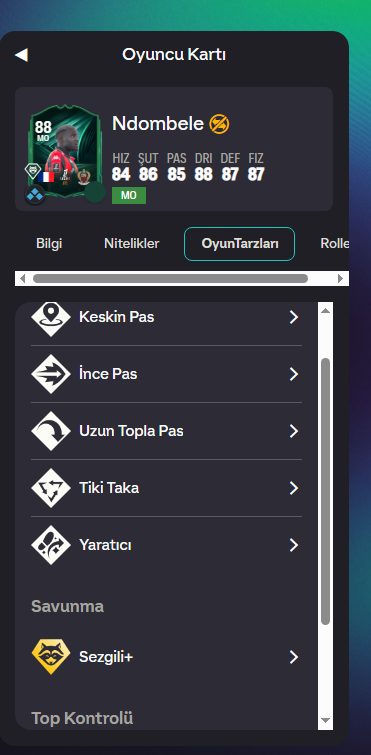The height and width of the screenshot is (755, 371).
Task: Open Uzun Topla Pas chevron
Action: tap(294, 431)
